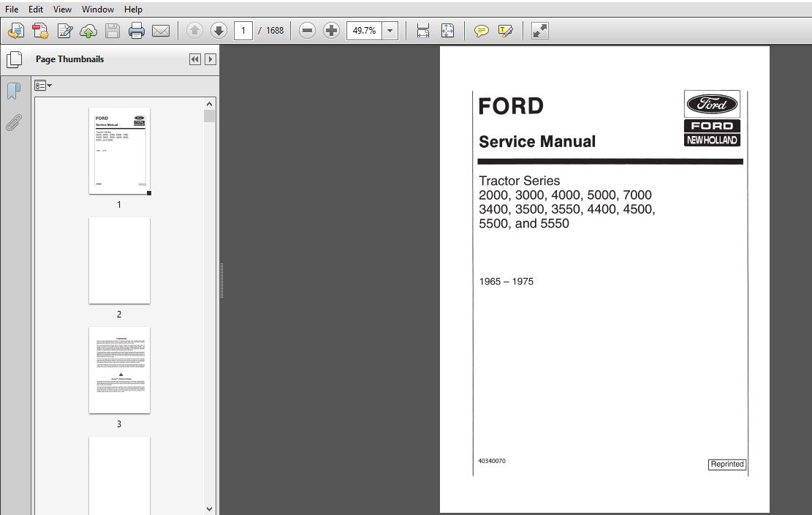Select the blank page 2 thumbnail

point(120,260)
